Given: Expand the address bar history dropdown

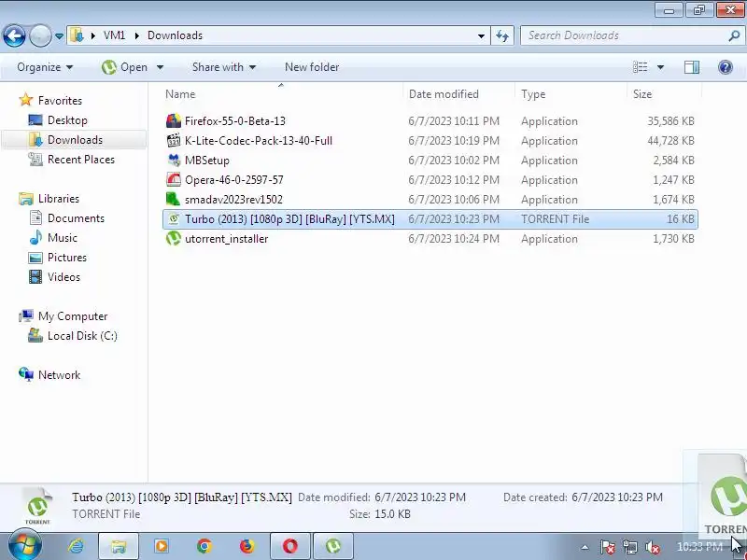Looking at the screenshot, I should tap(481, 35).
